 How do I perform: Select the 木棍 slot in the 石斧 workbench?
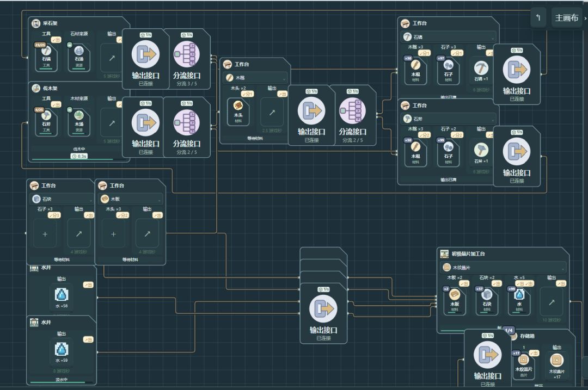415,152
